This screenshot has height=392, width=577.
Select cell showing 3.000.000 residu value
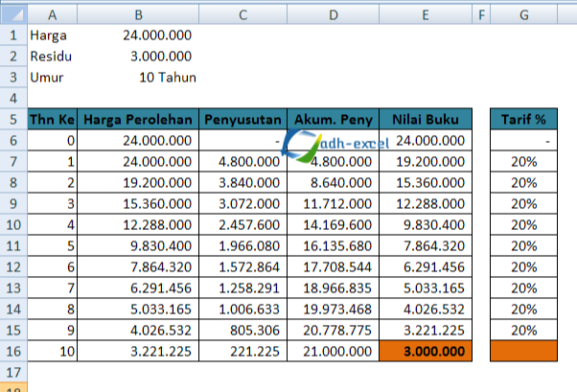[x=138, y=56]
